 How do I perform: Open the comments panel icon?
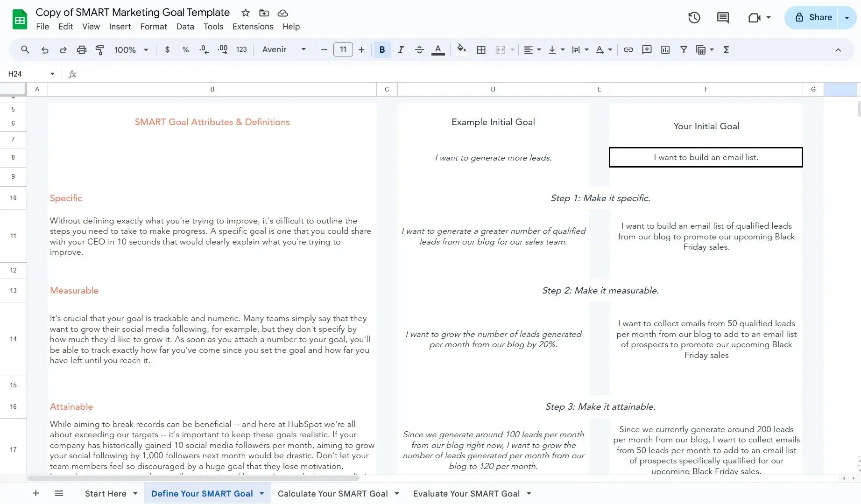point(723,18)
